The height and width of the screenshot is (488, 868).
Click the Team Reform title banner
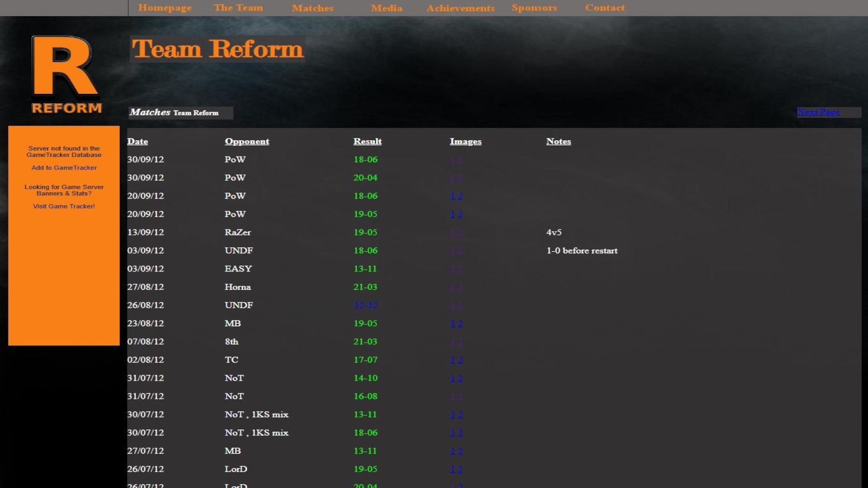(x=217, y=49)
